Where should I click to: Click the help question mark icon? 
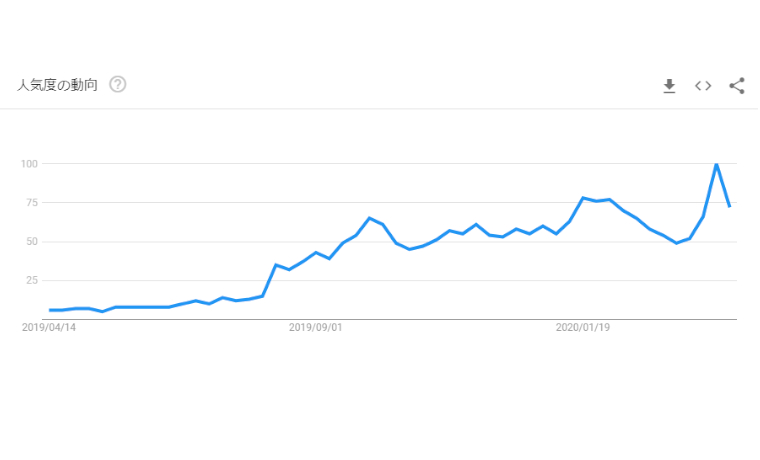(118, 84)
